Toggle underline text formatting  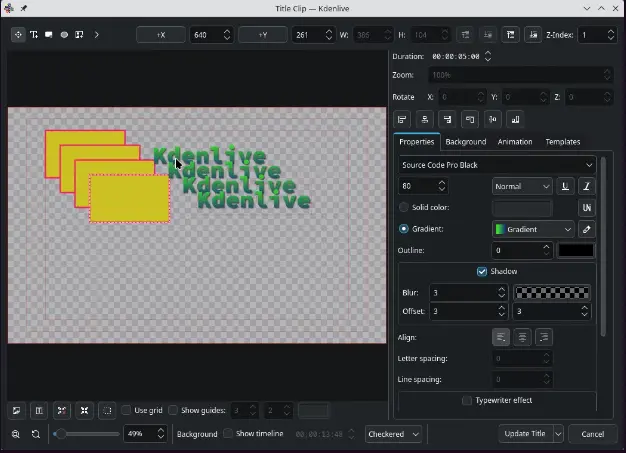click(565, 186)
